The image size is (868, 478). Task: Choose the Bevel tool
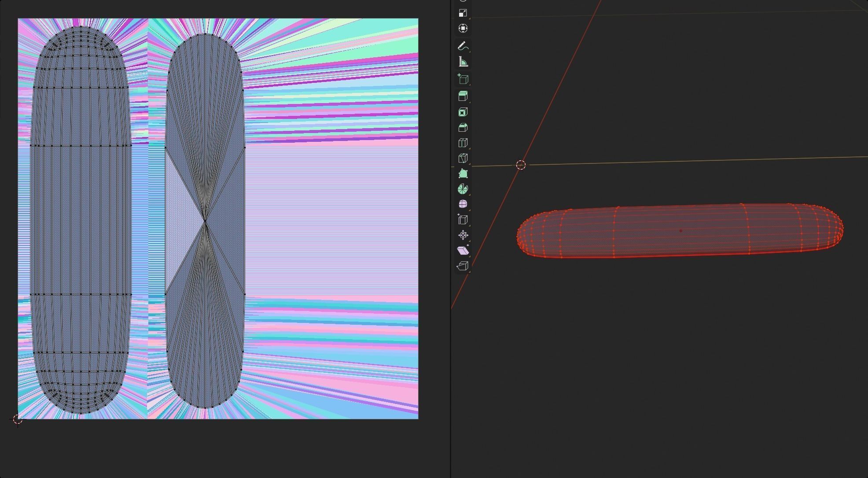pyautogui.click(x=463, y=127)
